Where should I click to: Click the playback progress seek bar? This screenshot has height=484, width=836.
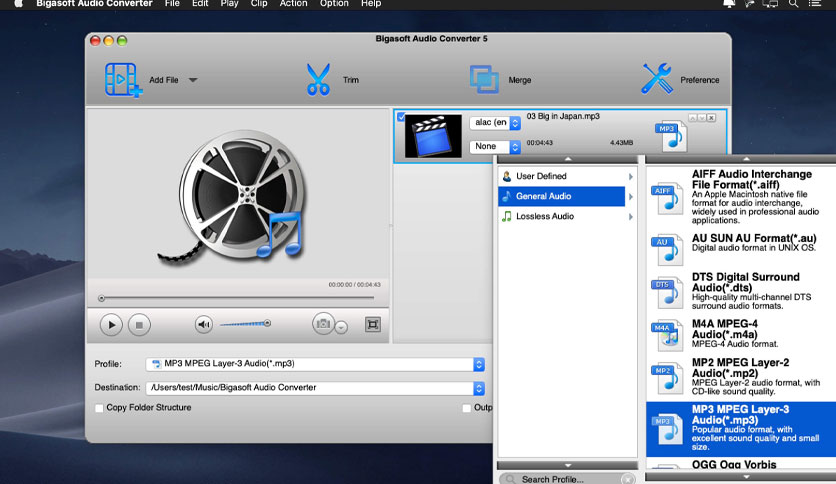(237, 298)
